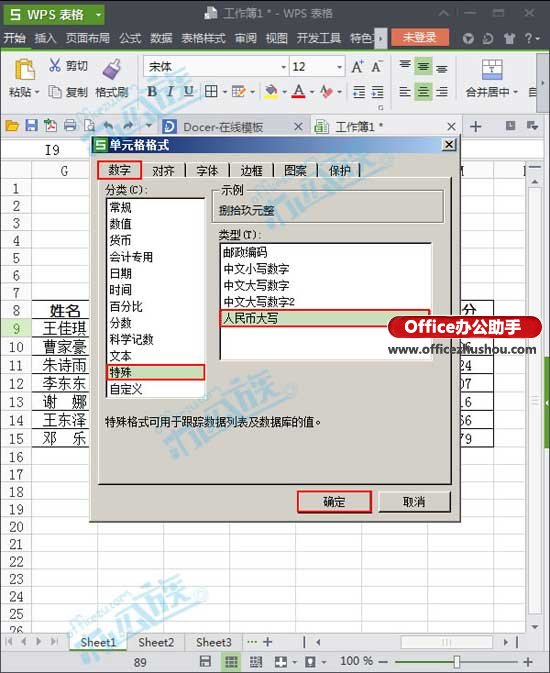Click the Undo arrow icon
Image resolution: width=550 pixels, height=673 pixels.
(x=108, y=126)
